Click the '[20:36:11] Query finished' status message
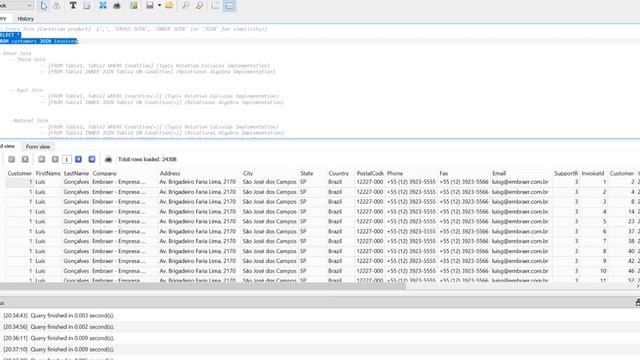The image size is (640, 360). (59, 338)
